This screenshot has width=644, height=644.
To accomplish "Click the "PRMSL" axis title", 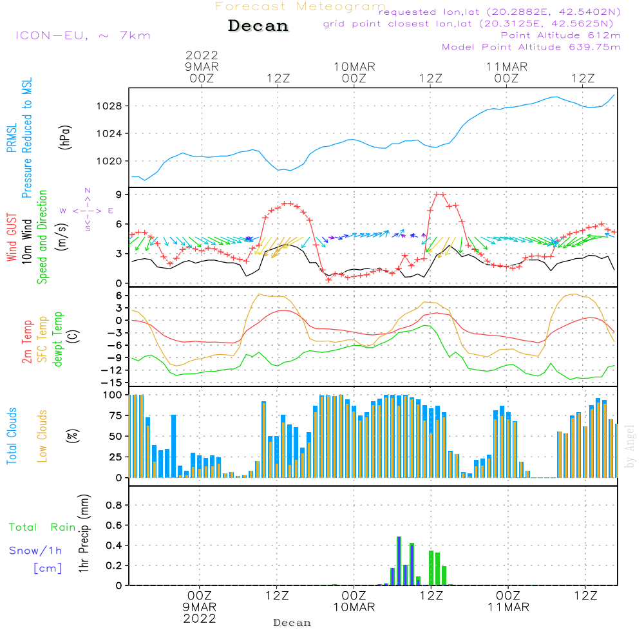I will pyautogui.click(x=12, y=138).
